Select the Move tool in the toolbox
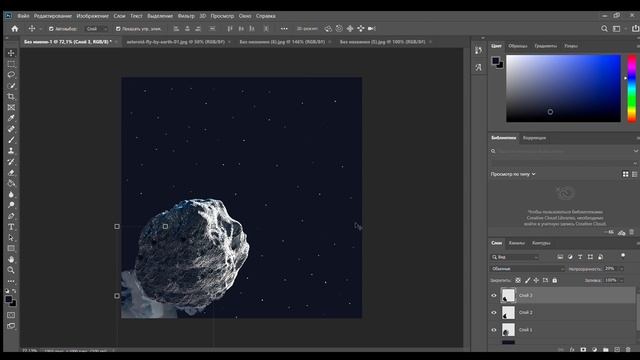Image resolution: width=640 pixels, height=360 pixels. click(x=11, y=53)
